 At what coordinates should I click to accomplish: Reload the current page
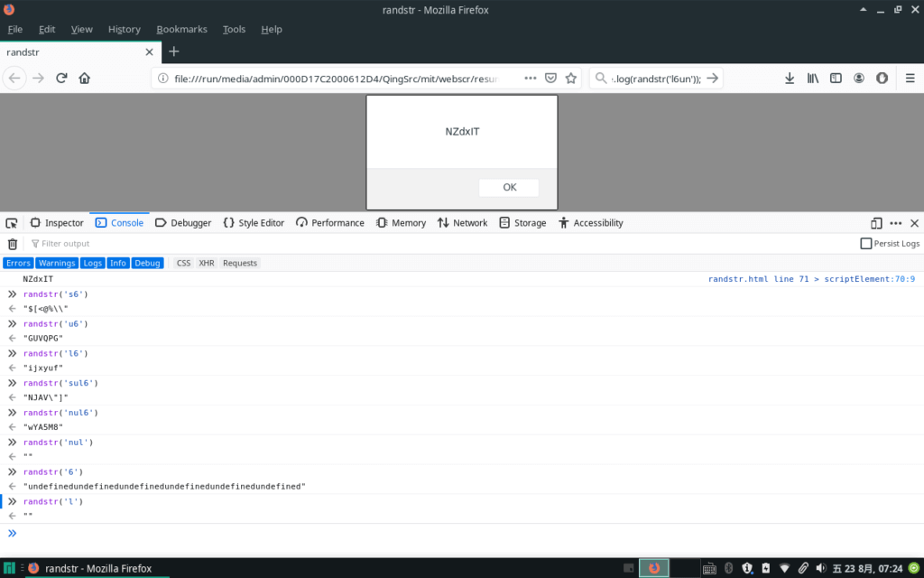point(61,79)
